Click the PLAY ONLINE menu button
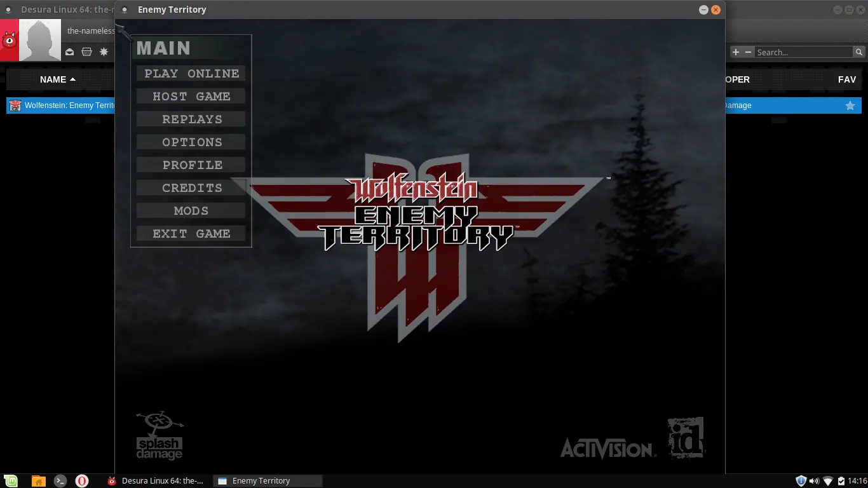This screenshot has height=488, width=868. (191, 74)
